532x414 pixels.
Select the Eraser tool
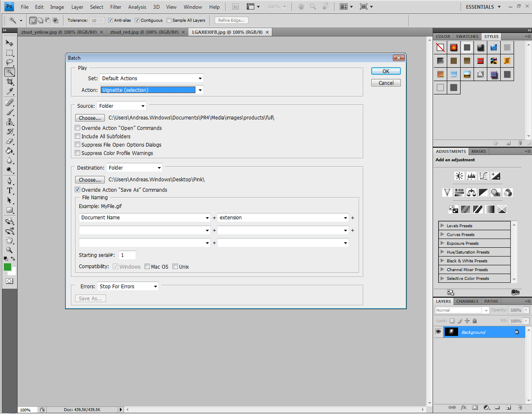point(10,141)
